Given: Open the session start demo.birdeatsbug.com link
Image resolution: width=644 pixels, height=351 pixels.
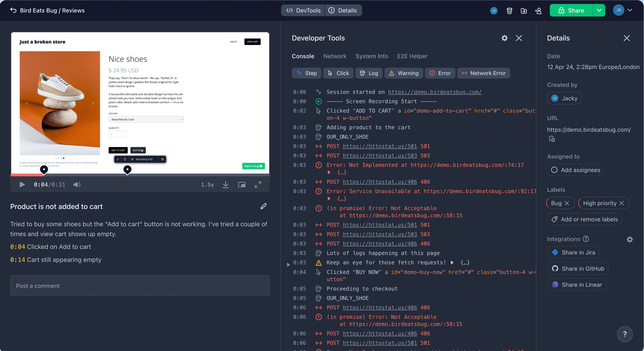Looking at the screenshot, I should point(435,92).
